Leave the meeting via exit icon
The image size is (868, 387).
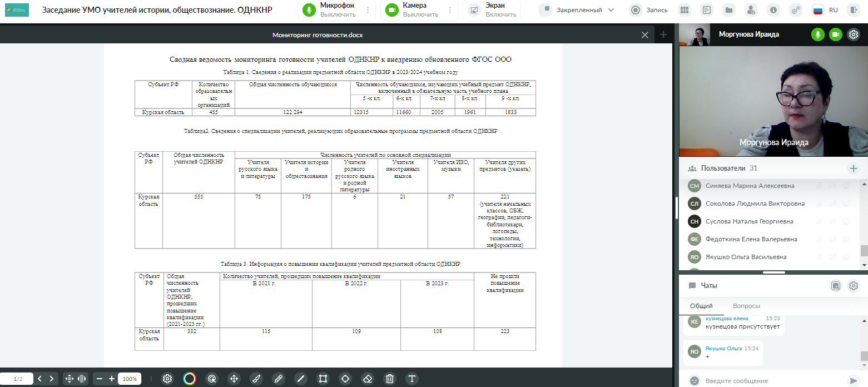click(x=854, y=10)
